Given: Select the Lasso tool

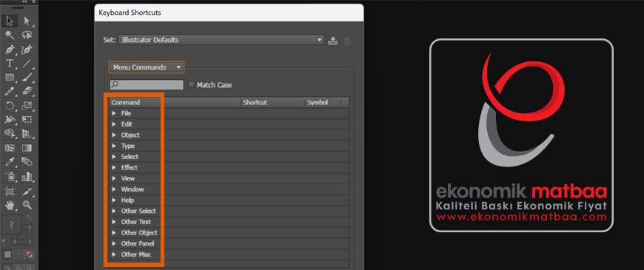Looking at the screenshot, I should pos(27,35).
